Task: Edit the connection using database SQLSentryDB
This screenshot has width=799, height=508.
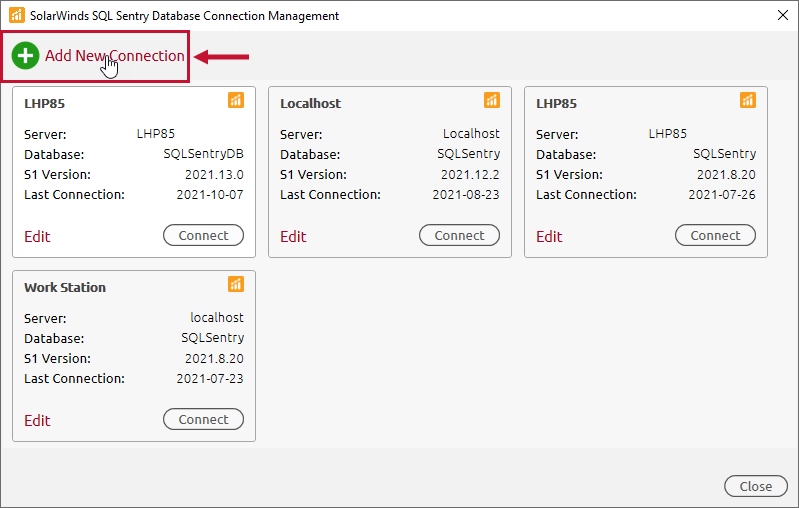Action: pos(37,236)
